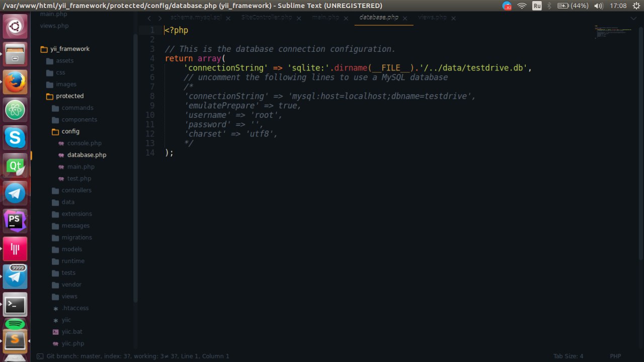This screenshot has height=362, width=644.
Task: Expand the vendor folder
Action: pyautogui.click(x=55, y=284)
